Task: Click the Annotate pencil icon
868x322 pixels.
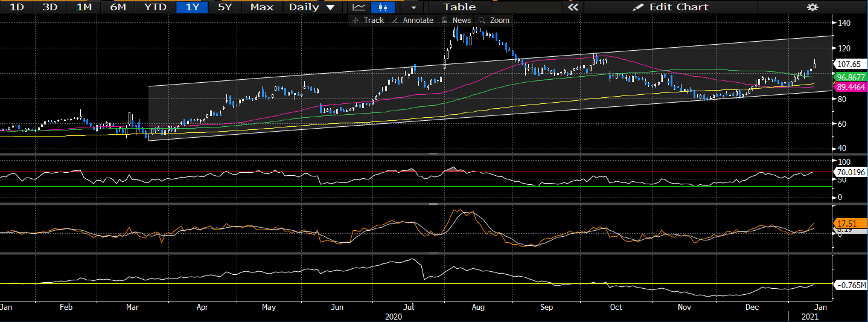Action: [x=395, y=21]
